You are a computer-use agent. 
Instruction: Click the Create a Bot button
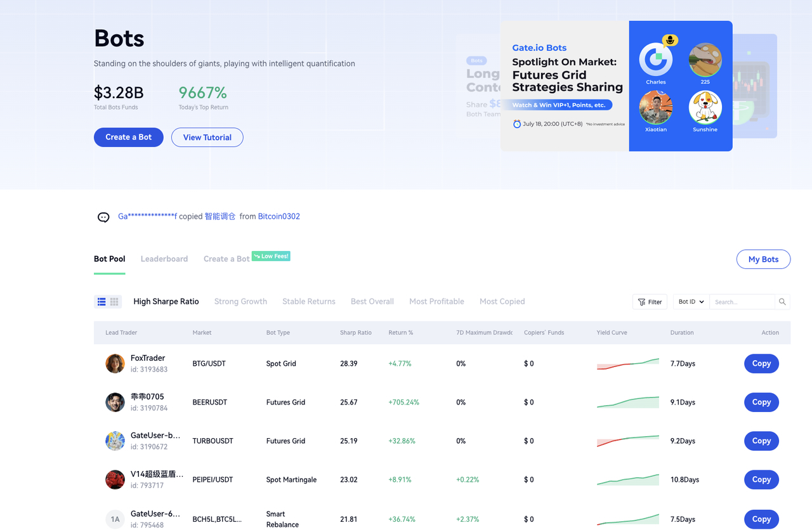(129, 137)
